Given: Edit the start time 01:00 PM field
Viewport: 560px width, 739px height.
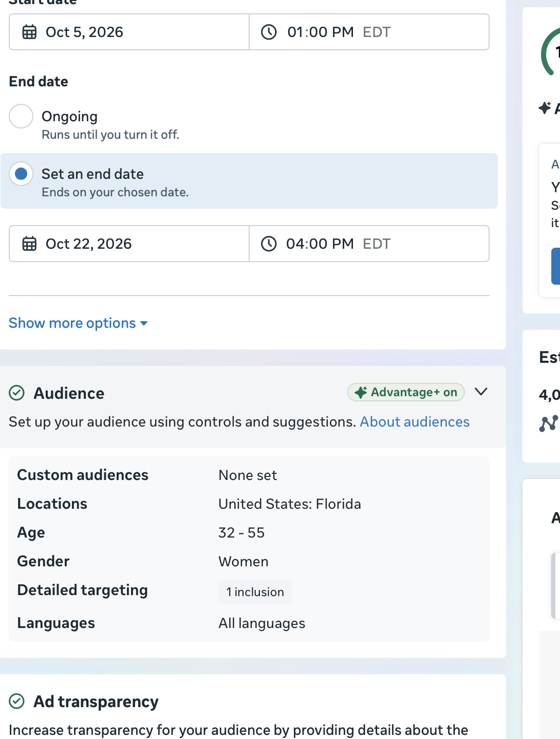Looking at the screenshot, I should point(369,32).
